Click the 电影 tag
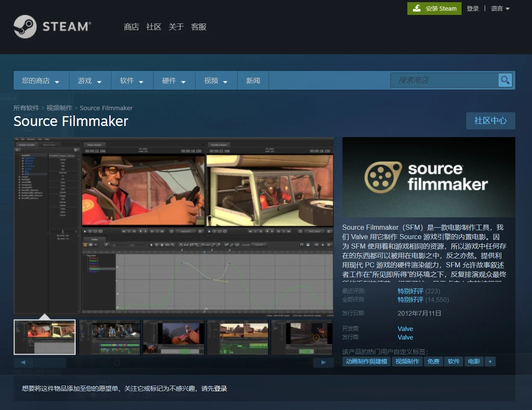 [x=474, y=361]
